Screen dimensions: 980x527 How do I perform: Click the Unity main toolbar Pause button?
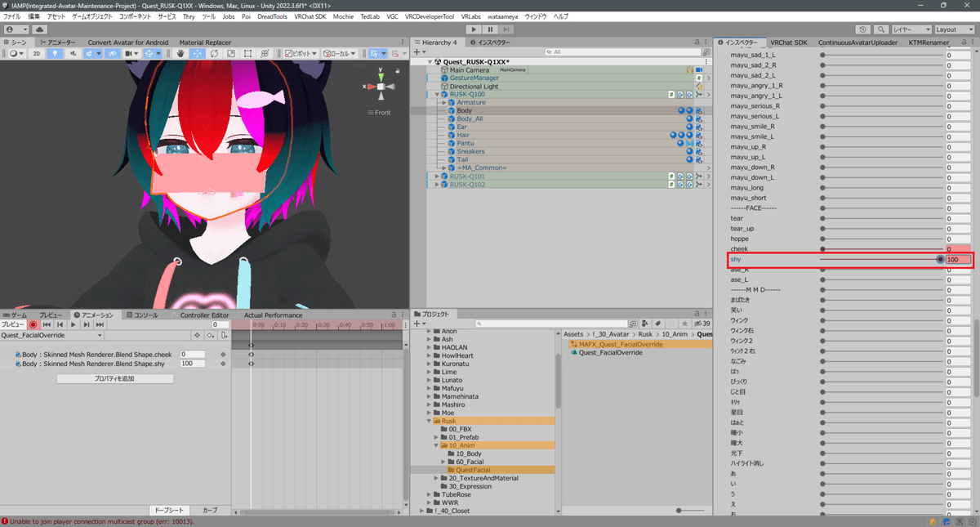(491, 29)
